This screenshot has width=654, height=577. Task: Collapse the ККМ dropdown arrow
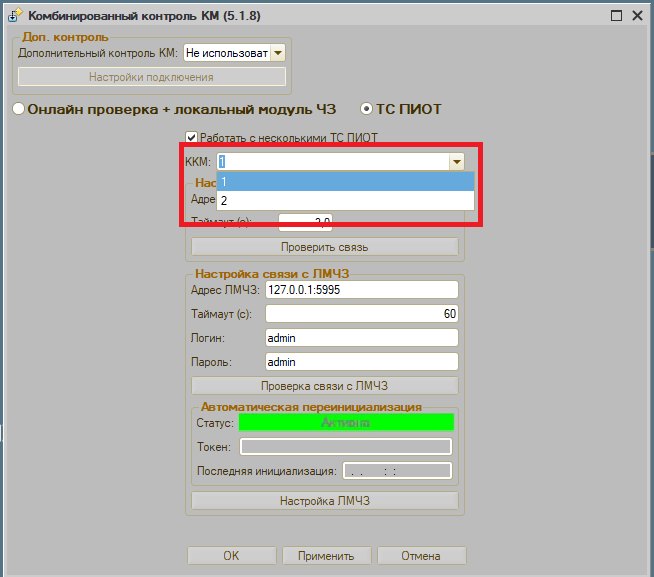[x=457, y=161]
